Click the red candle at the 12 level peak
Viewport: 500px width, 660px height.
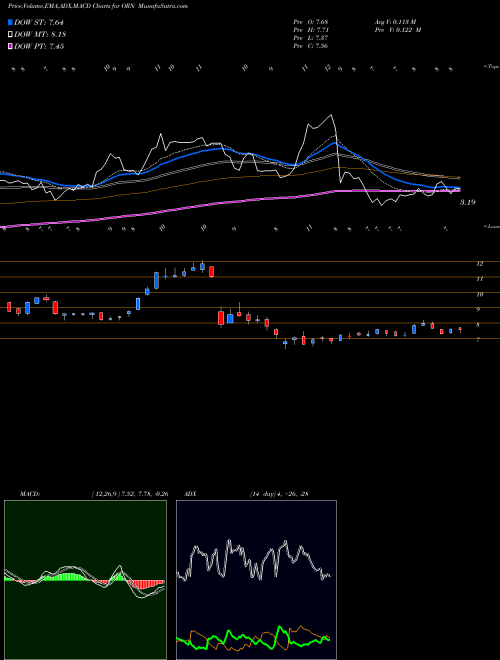212,271
